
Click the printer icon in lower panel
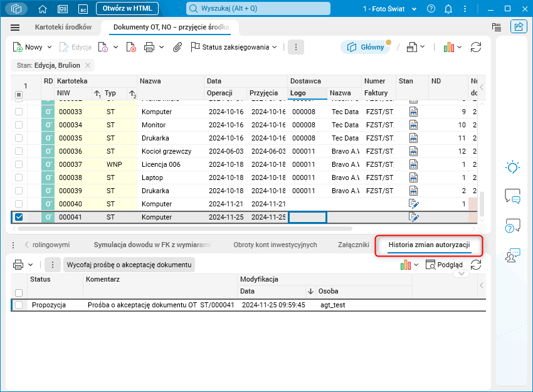tap(18, 265)
